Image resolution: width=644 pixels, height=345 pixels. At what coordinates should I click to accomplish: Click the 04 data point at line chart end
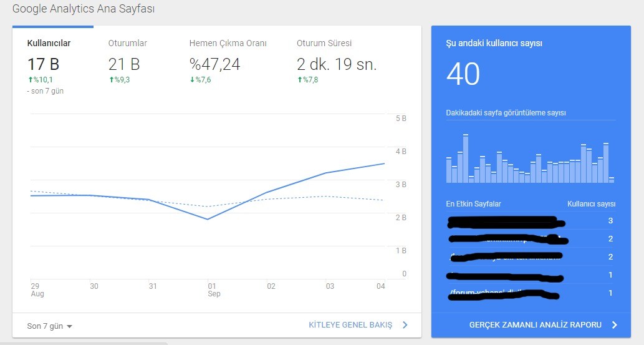point(385,163)
